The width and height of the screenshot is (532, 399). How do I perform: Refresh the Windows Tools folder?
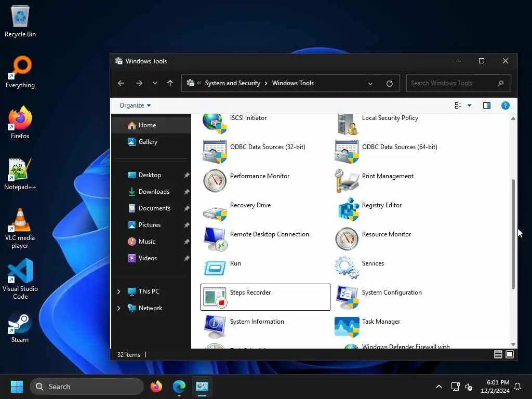(390, 84)
